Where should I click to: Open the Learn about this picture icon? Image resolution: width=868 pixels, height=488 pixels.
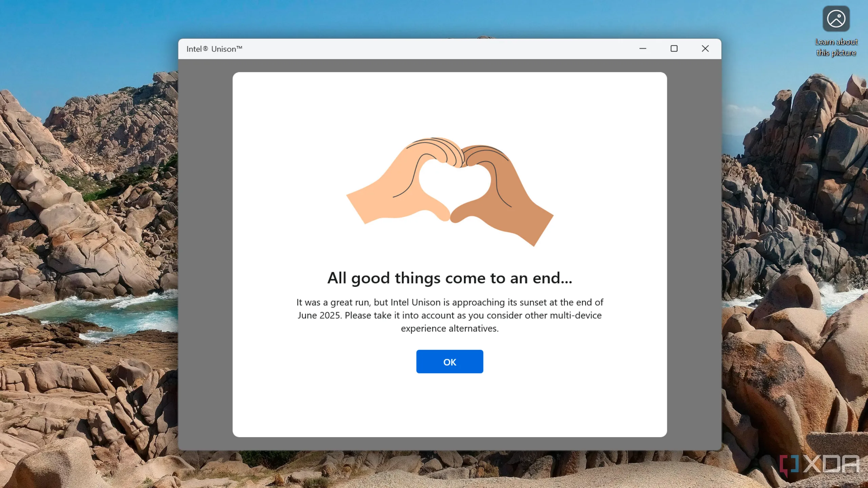(x=836, y=19)
